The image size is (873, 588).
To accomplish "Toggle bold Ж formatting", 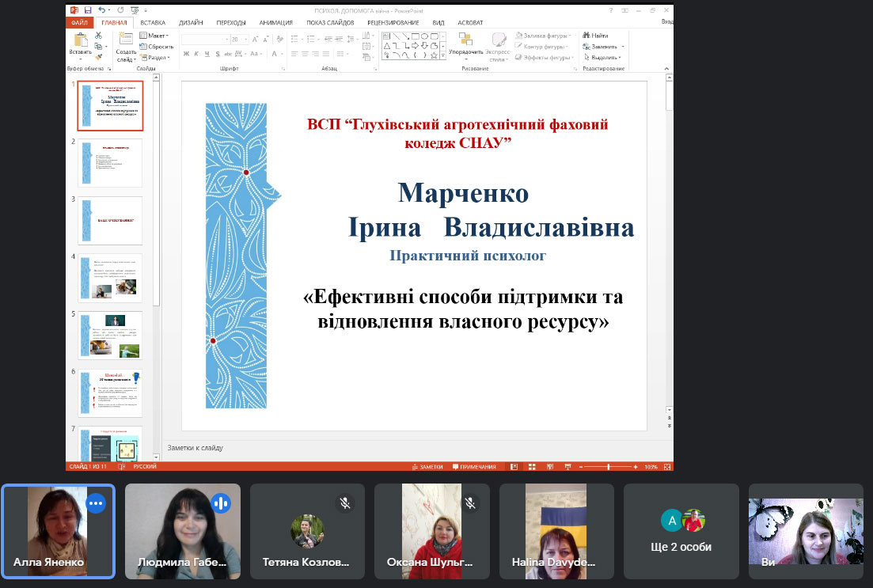I will 187,54.
